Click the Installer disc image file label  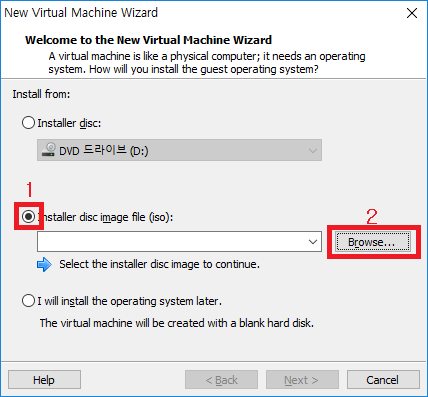(105, 217)
